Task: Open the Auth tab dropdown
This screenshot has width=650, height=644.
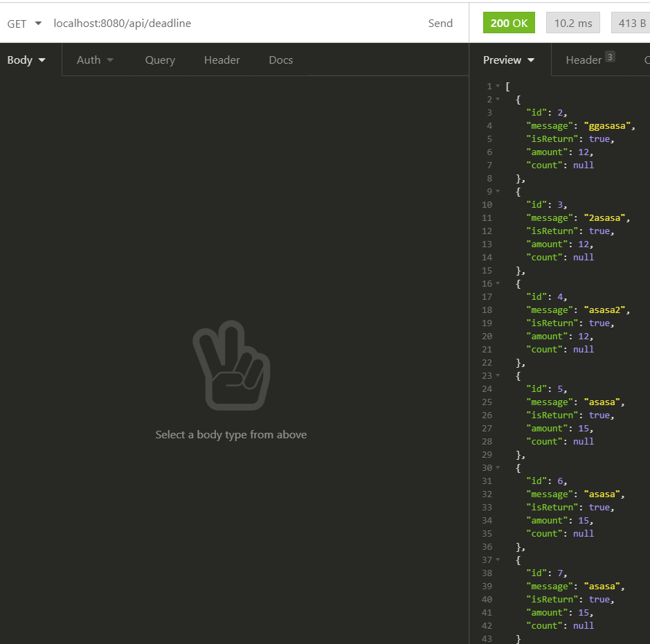Action: point(95,60)
